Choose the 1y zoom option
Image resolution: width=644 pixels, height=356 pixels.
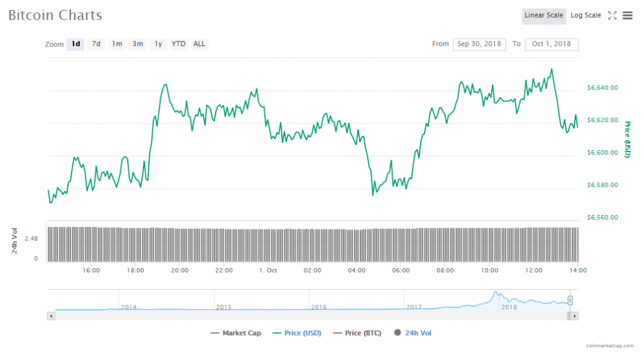pyautogui.click(x=158, y=44)
